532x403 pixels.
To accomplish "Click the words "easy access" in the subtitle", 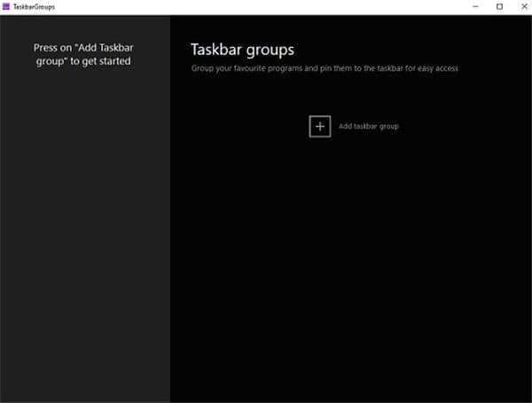I will 437,68.
